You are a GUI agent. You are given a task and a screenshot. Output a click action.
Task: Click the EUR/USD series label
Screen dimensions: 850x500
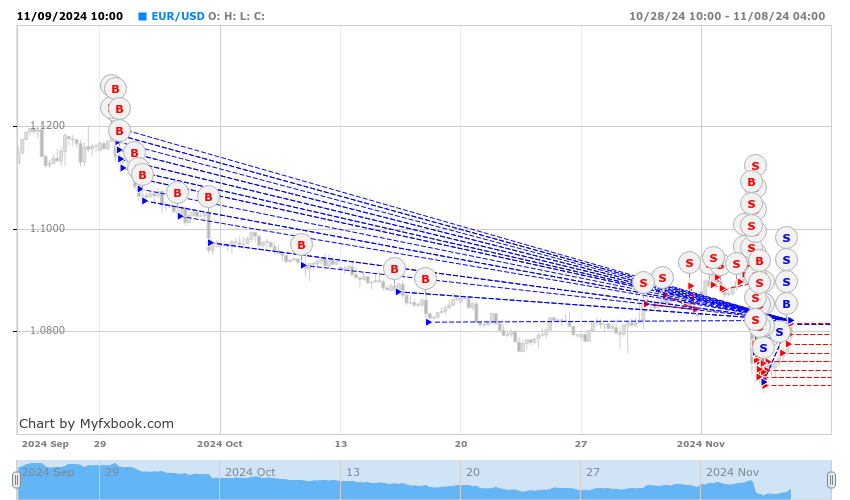click(178, 16)
